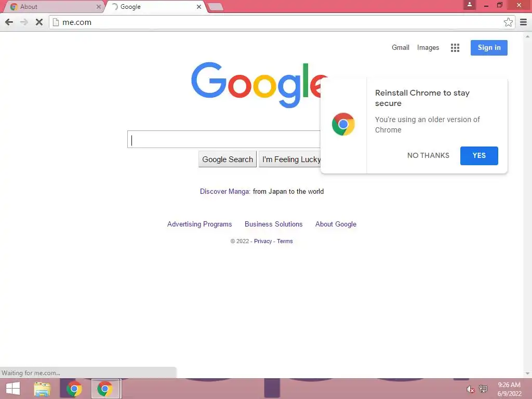Click the Chrome logo in the reinstall popup

click(343, 124)
